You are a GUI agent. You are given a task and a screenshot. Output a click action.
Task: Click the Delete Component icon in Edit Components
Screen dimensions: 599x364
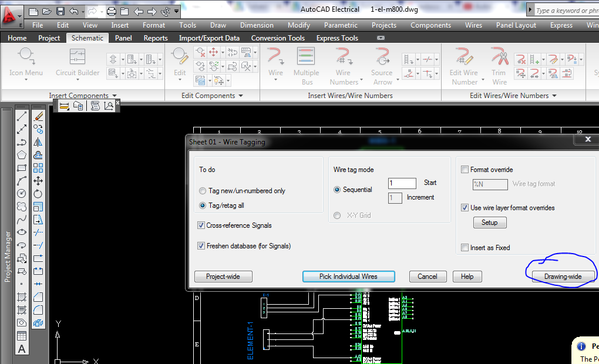click(200, 52)
